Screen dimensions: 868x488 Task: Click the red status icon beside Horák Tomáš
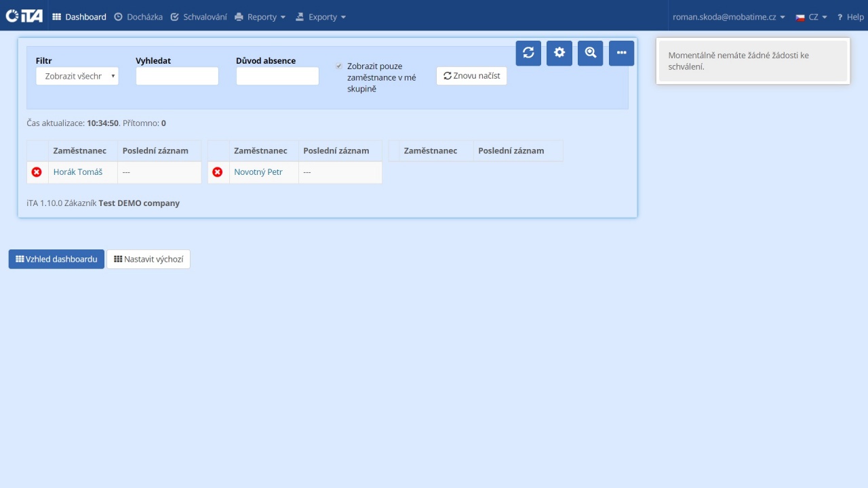point(37,171)
